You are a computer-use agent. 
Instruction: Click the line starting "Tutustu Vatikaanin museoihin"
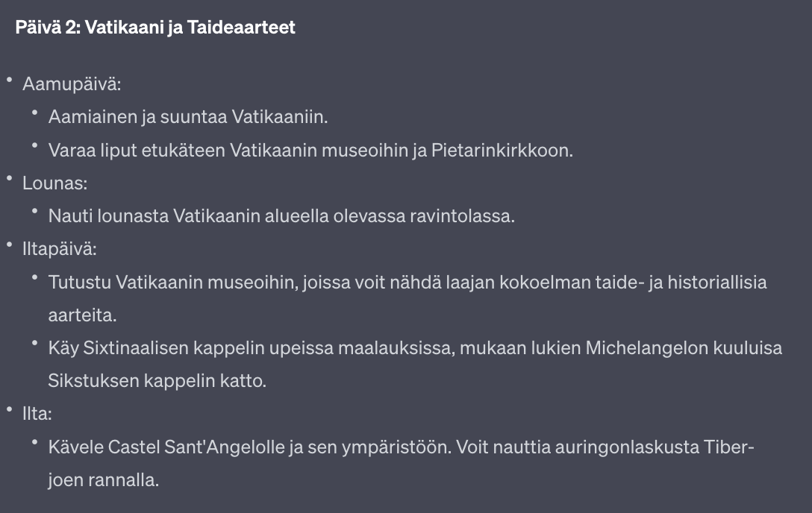tap(407, 283)
